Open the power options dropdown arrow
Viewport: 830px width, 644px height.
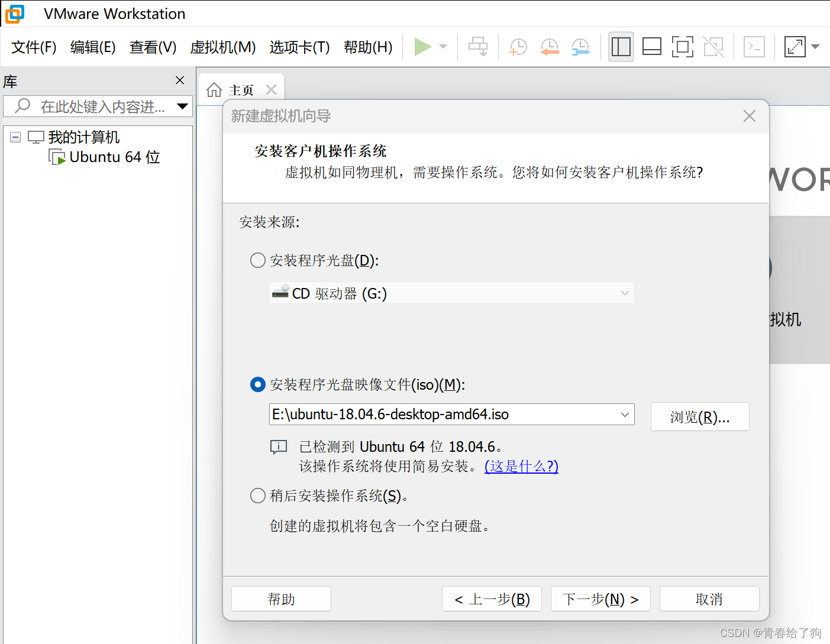click(x=443, y=47)
